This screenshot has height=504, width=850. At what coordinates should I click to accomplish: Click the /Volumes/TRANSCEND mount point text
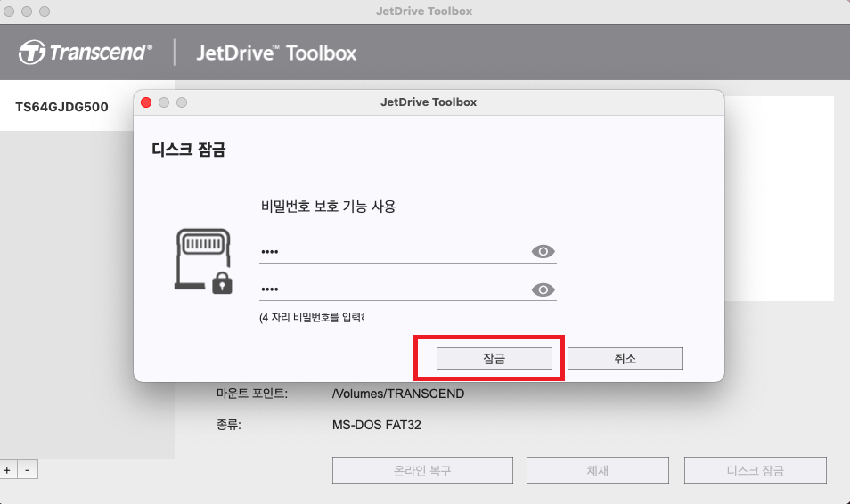(x=398, y=394)
